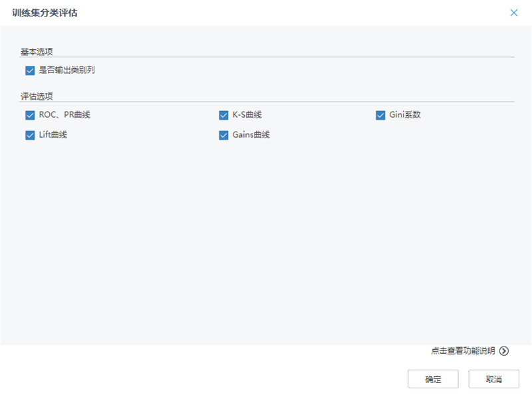The width and height of the screenshot is (532, 397).
Task: Click the 是否输出类别列 label text
Action: (66, 70)
